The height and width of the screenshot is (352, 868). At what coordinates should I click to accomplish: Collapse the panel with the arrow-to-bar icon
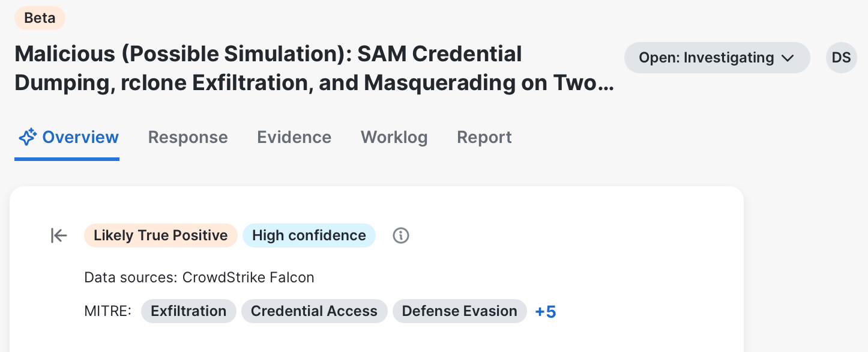click(x=59, y=236)
